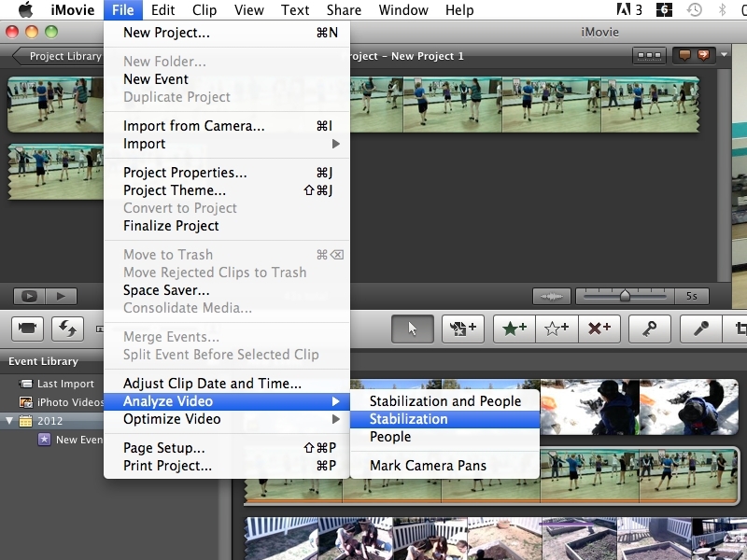Reject selection with the red X icon
This screenshot has height=560, width=747.
[x=599, y=329]
